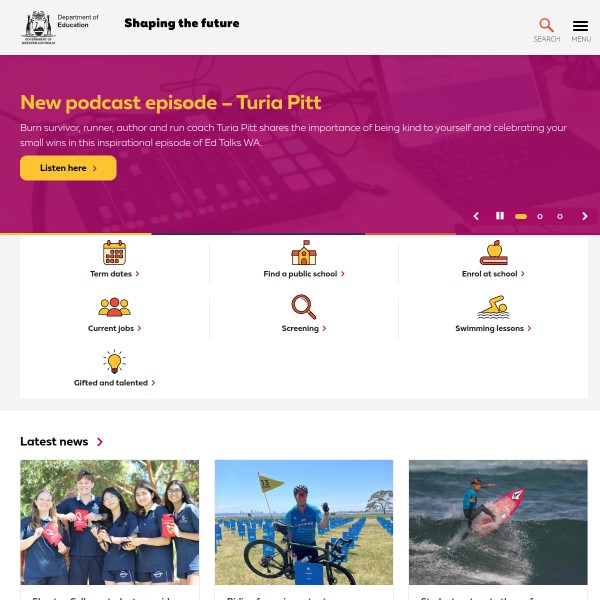
Task: Click the Gifted and talented lightbulb icon
Action: point(114,362)
